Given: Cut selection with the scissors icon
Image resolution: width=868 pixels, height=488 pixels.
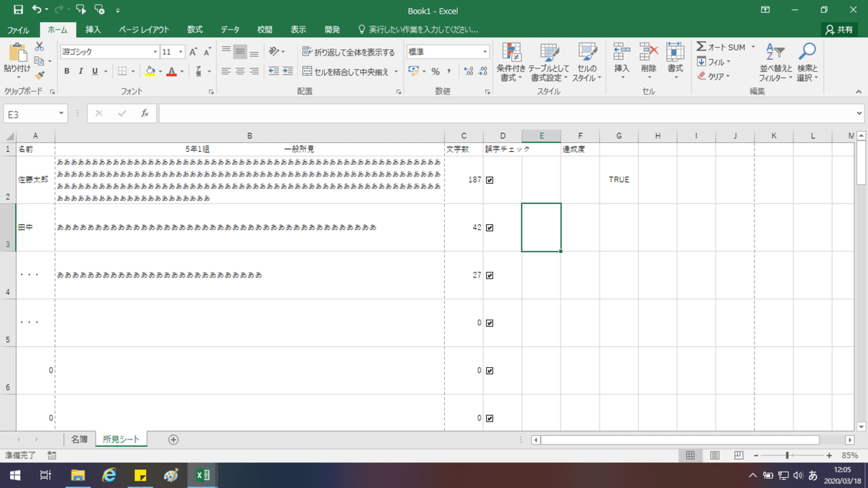Looking at the screenshot, I should (40, 46).
